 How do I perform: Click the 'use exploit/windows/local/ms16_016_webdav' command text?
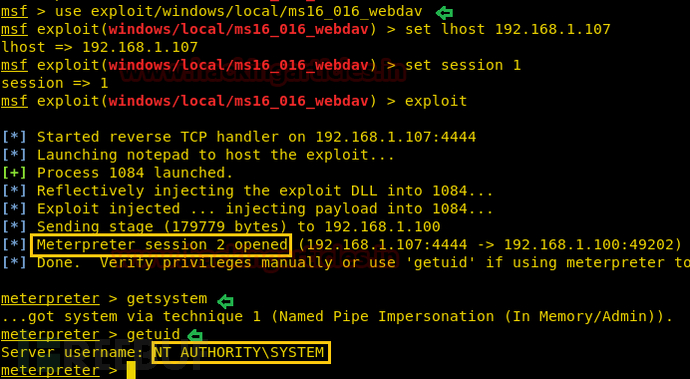coord(239,11)
